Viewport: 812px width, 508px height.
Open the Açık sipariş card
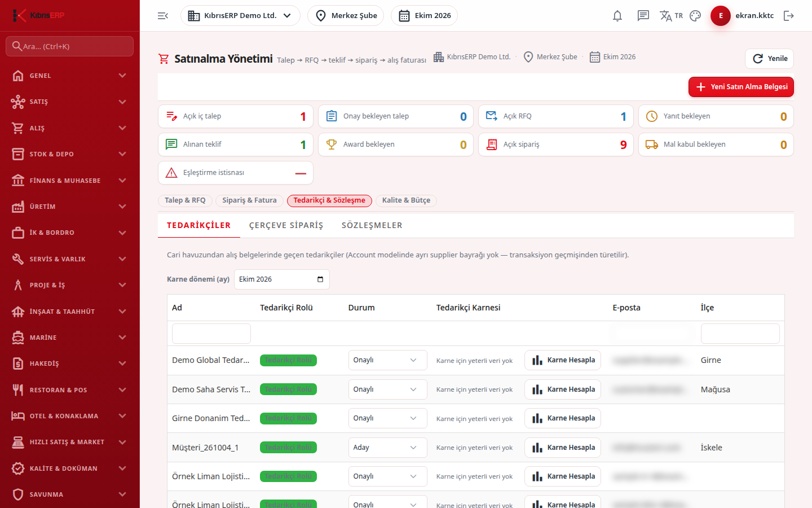click(x=556, y=144)
